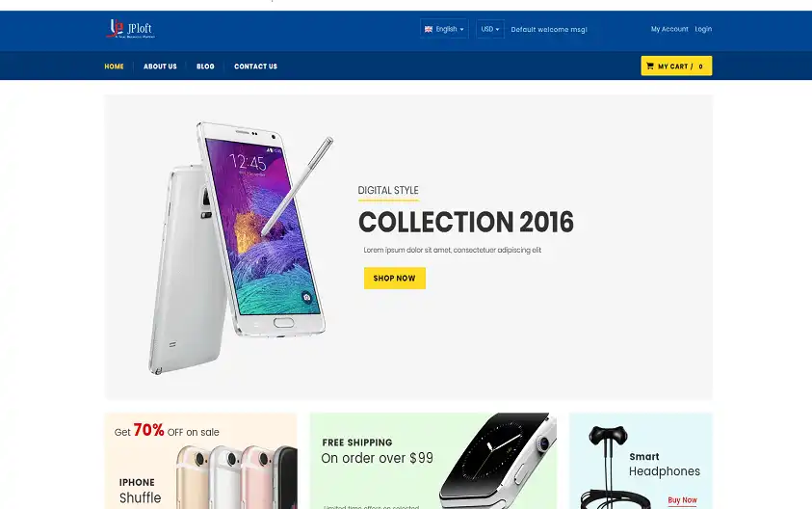Click the My Account link

(669, 29)
